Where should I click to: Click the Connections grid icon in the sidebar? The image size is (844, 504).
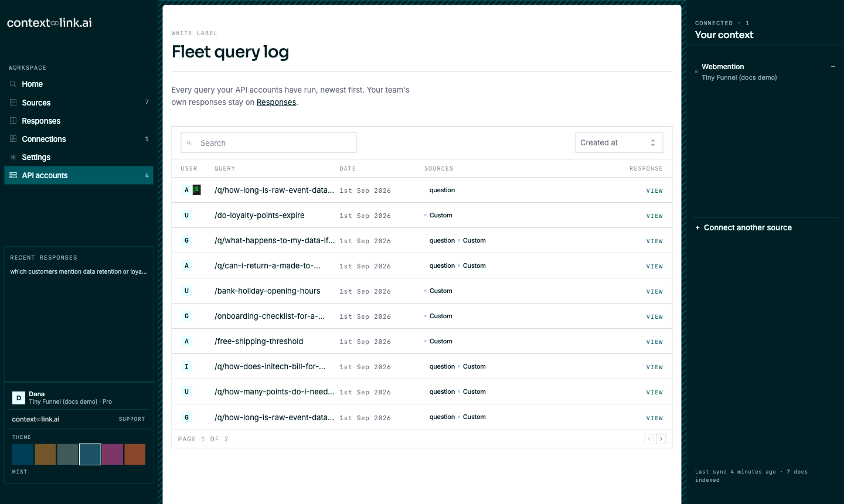click(13, 139)
